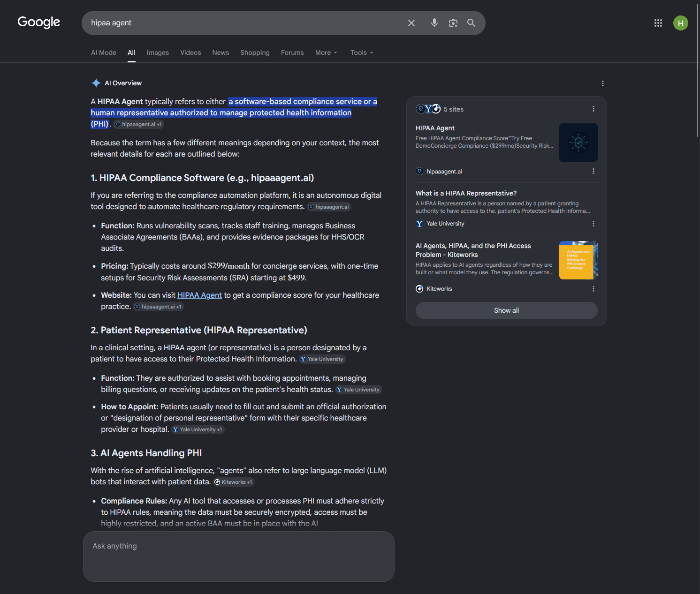
Task: Open the Google apps grid
Action: click(x=658, y=23)
